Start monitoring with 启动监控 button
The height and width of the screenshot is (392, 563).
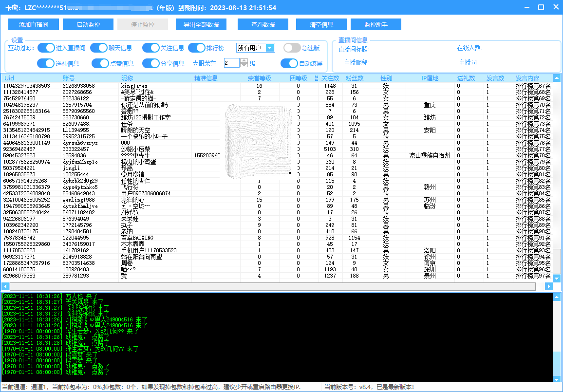coord(88,25)
